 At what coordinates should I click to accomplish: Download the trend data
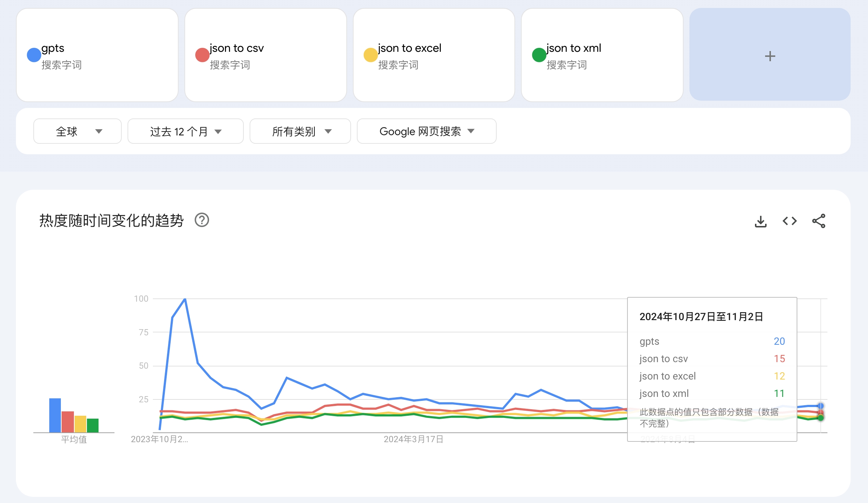tap(760, 221)
